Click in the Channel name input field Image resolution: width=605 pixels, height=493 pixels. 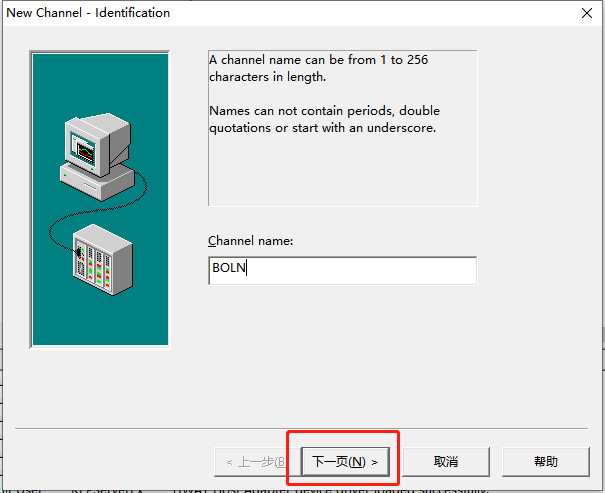coord(342,271)
